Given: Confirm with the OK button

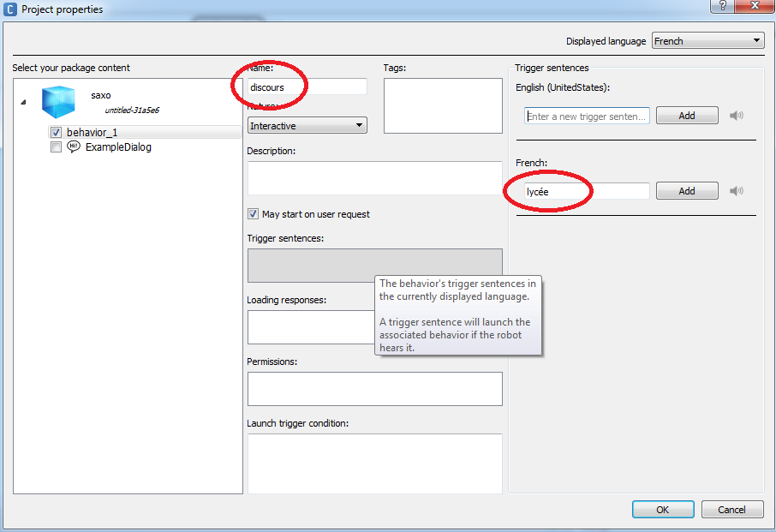Looking at the screenshot, I should (x=663, y=509).
